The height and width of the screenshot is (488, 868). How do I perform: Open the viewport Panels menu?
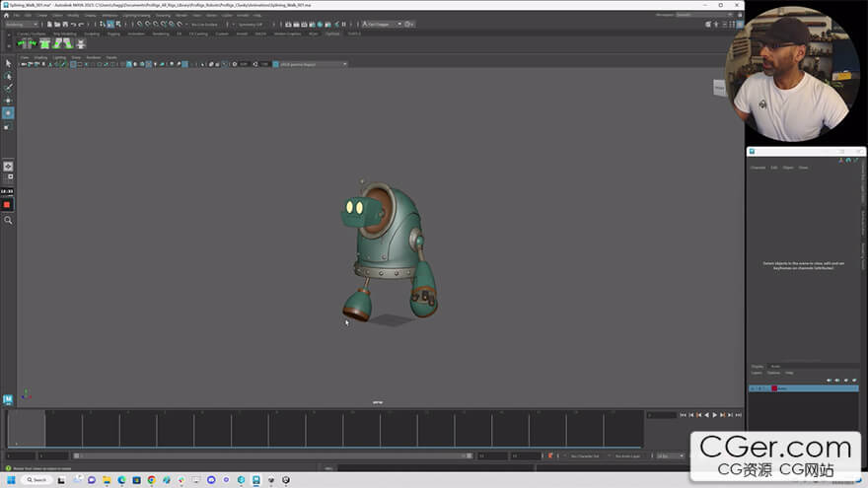[111, 57]
